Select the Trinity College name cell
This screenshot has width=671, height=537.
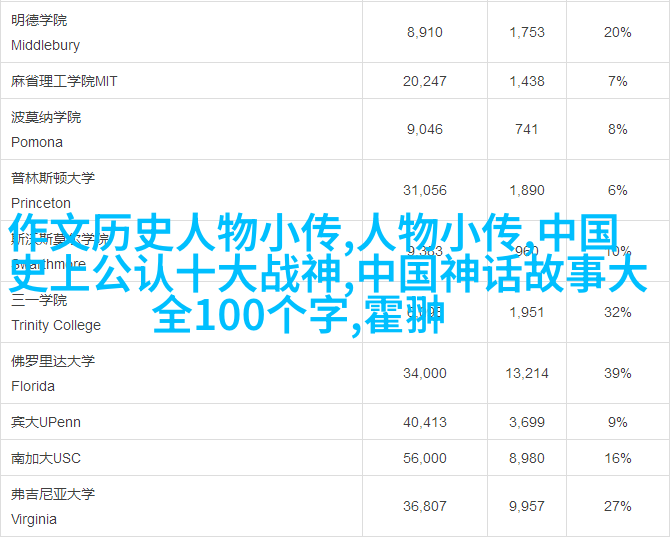[181, 312]
